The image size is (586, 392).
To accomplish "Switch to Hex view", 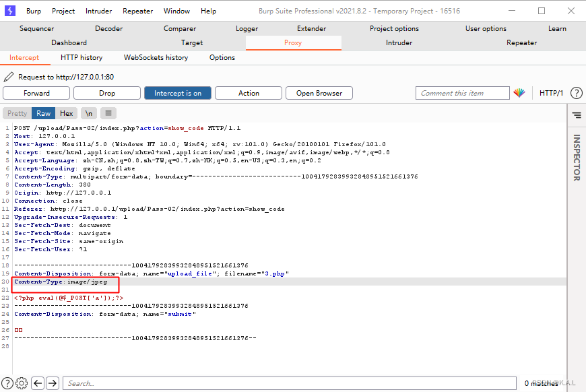I will [x=67, y=113].
